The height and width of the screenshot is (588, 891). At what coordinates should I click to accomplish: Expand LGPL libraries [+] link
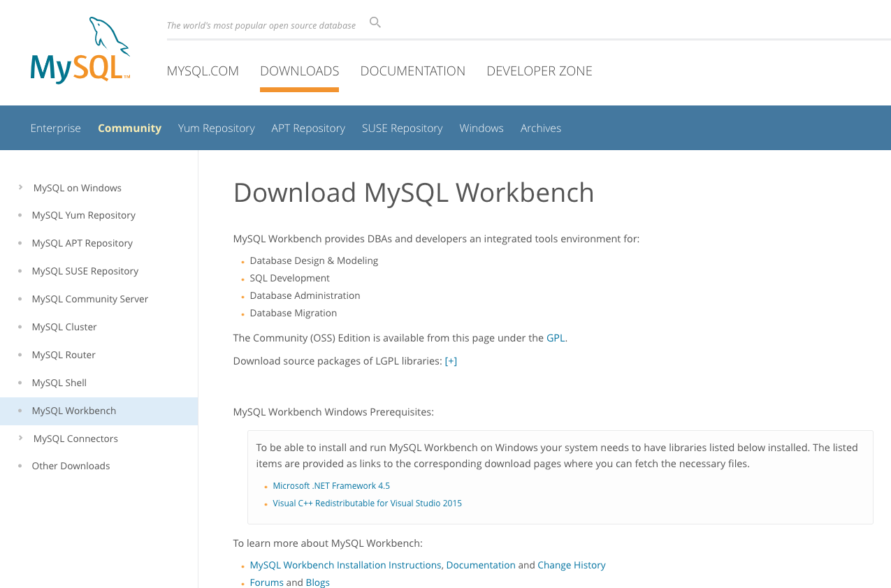tap(451, 361)
